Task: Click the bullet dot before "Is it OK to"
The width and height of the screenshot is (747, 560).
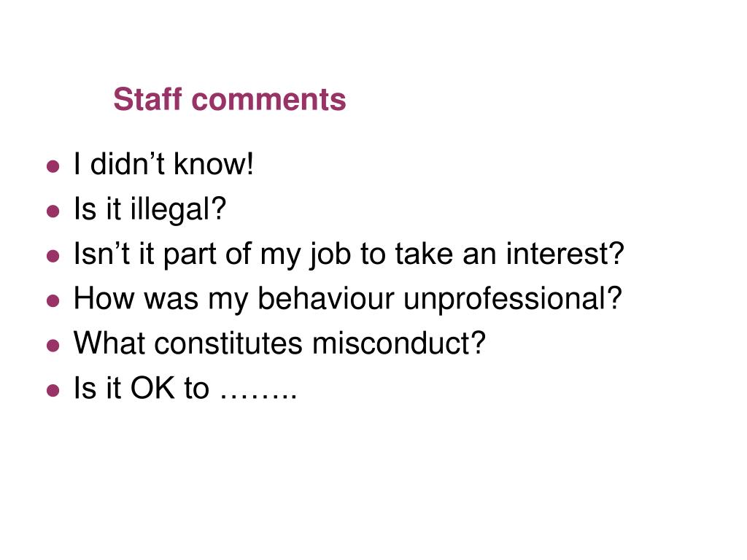Action: point(53,391)
